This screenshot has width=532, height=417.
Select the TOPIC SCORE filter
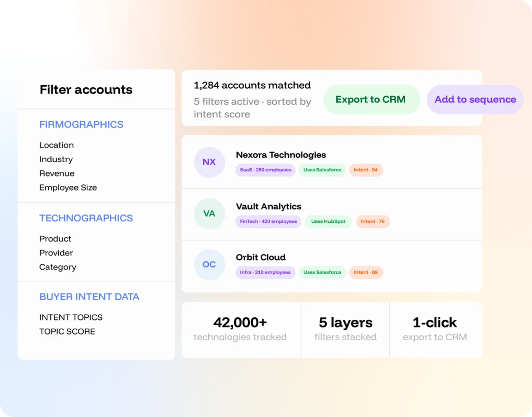tap(67, 331)
